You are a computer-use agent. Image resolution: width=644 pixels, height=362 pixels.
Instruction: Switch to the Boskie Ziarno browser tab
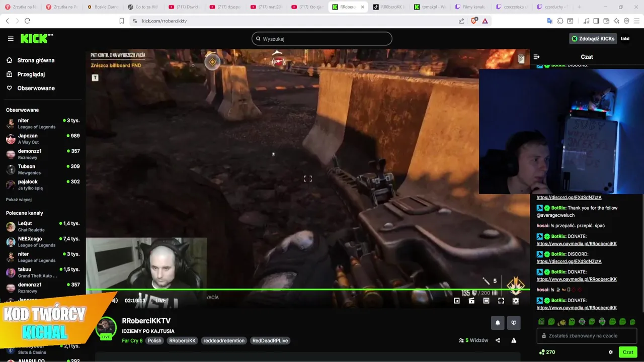(x=103, y=7)
